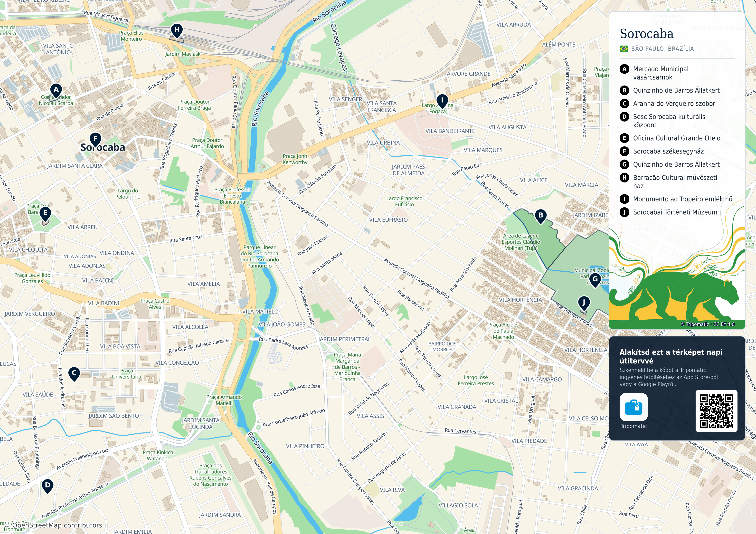Click legend badge B for Quinzinho de Barros
The height and width of the screenshot is (534, 756).
tap(624, 91)
